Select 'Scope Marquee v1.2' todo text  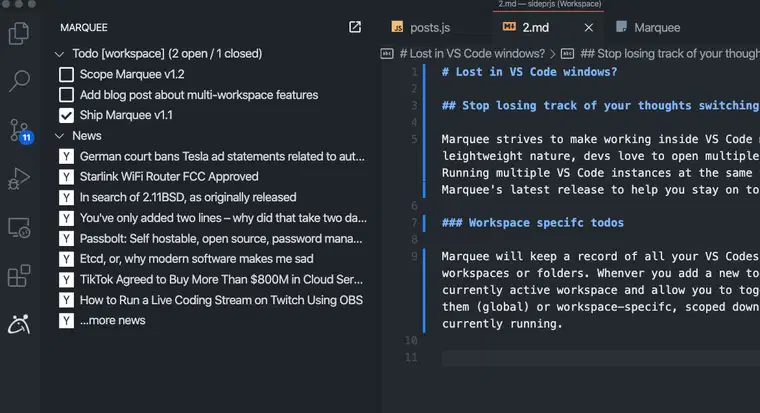132,74
